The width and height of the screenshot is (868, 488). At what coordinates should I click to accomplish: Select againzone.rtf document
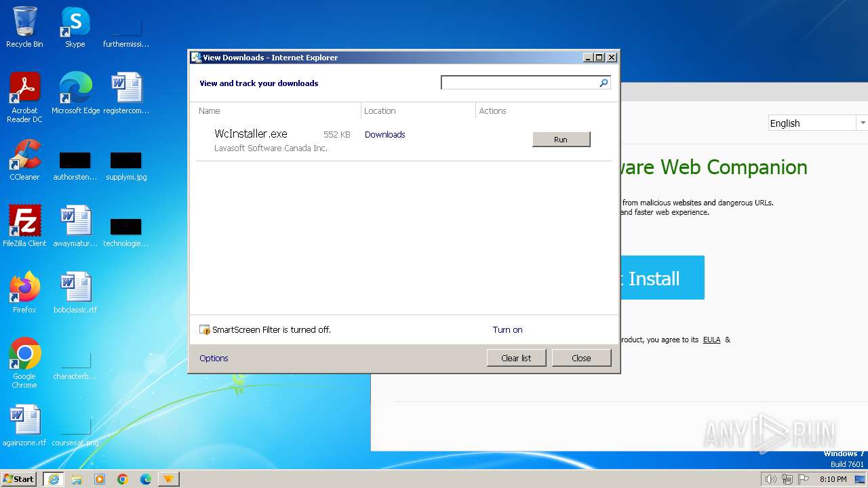(24, 425)
